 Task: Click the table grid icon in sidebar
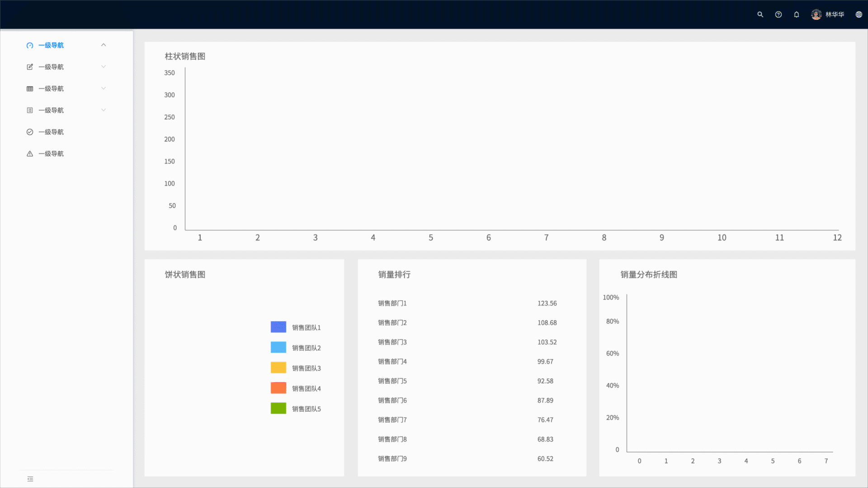pos(30,89)
